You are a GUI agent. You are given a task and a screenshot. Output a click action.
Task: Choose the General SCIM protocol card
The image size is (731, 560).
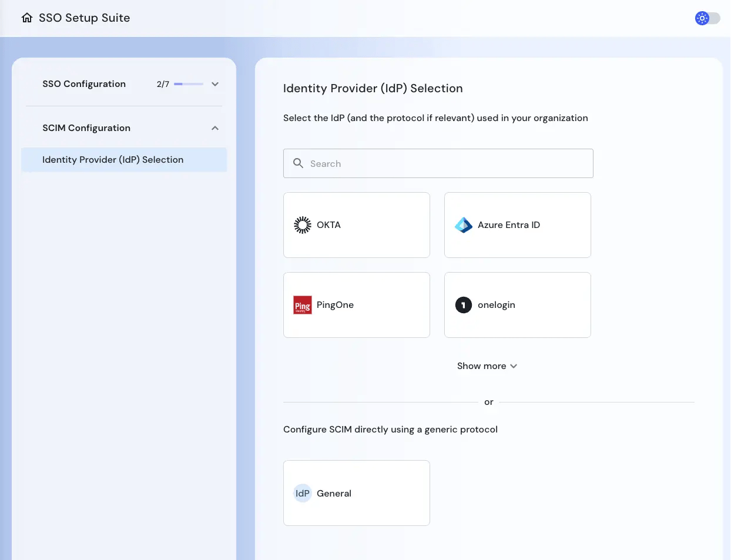[357, 493]
